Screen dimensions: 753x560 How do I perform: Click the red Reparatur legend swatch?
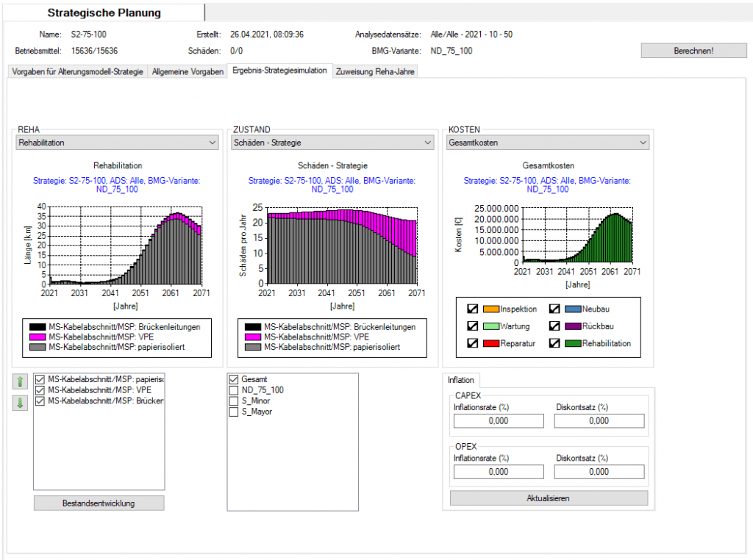point(490,343)
